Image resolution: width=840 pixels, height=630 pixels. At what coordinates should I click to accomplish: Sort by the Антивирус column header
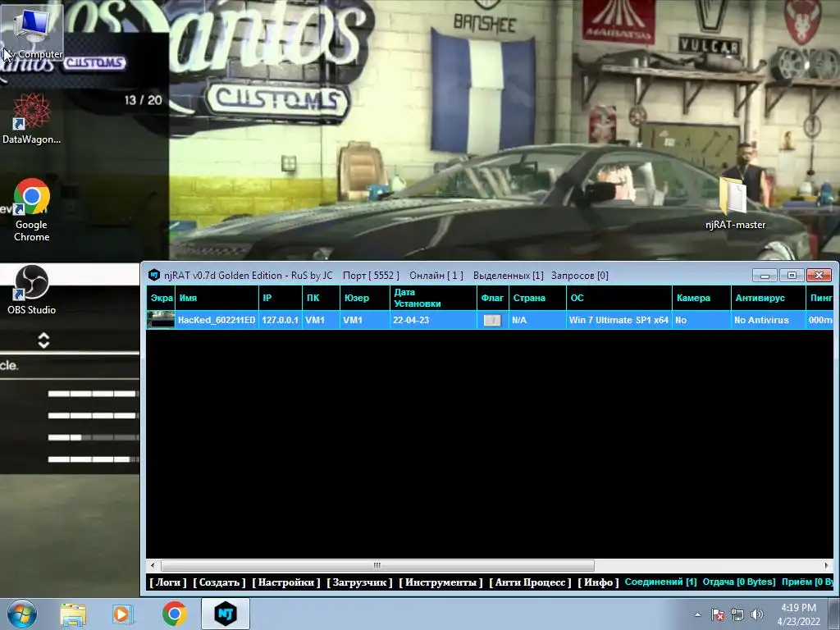tap(768, 298)
